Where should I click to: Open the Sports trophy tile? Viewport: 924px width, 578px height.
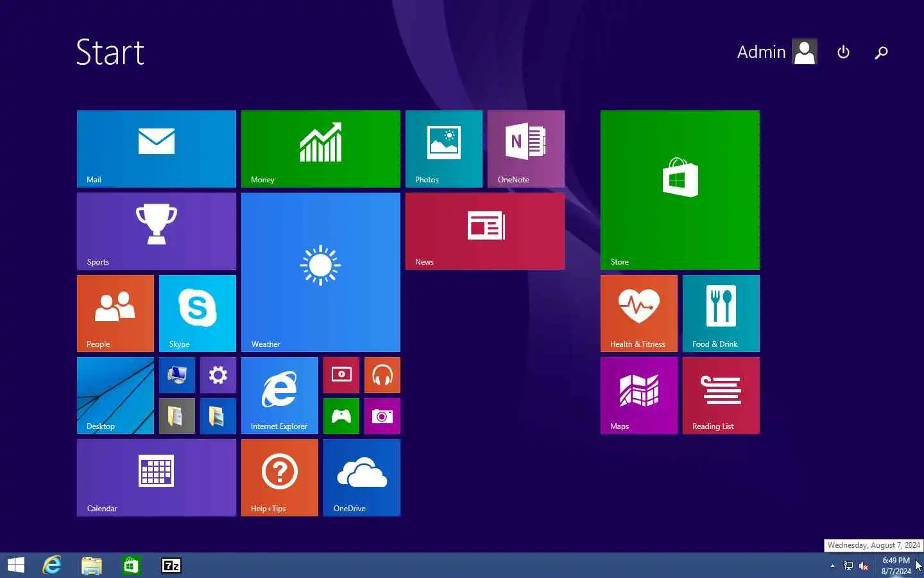[x=157, y=231]
